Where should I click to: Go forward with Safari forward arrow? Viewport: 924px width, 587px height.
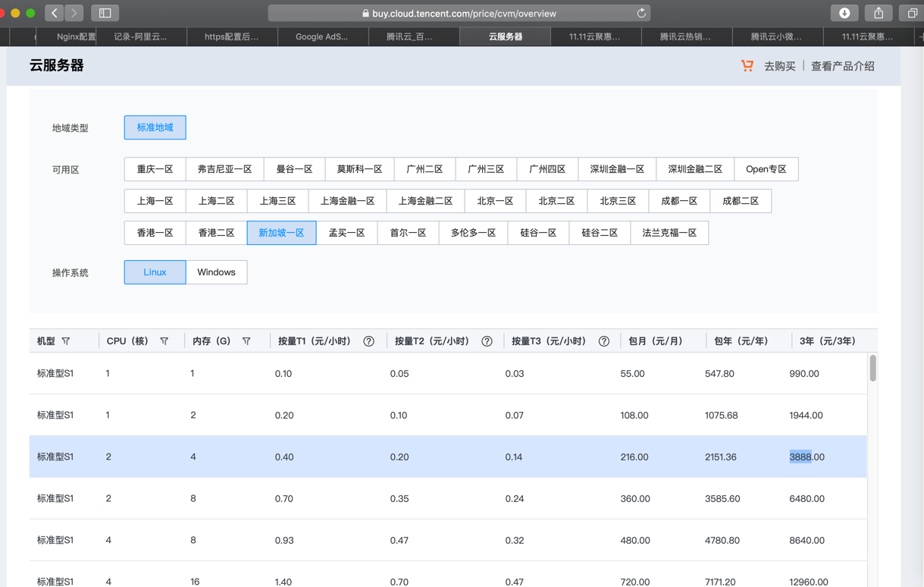[74, 13]
